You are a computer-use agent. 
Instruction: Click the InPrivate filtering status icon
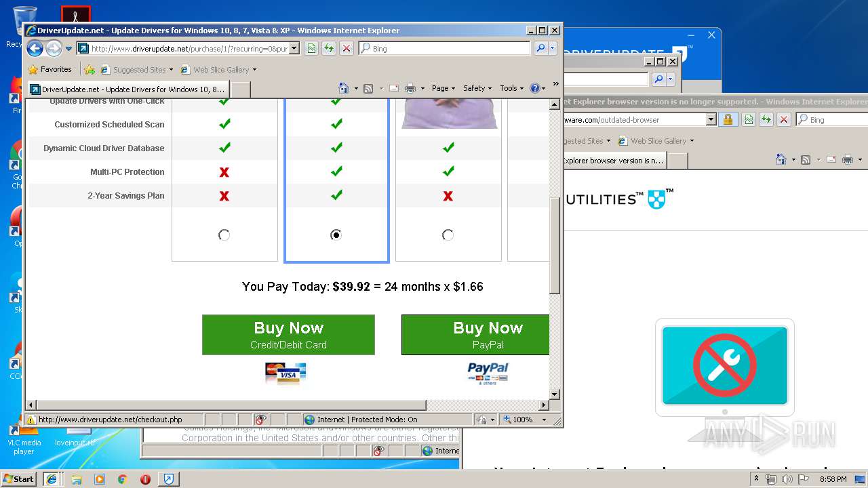[261, 420]
